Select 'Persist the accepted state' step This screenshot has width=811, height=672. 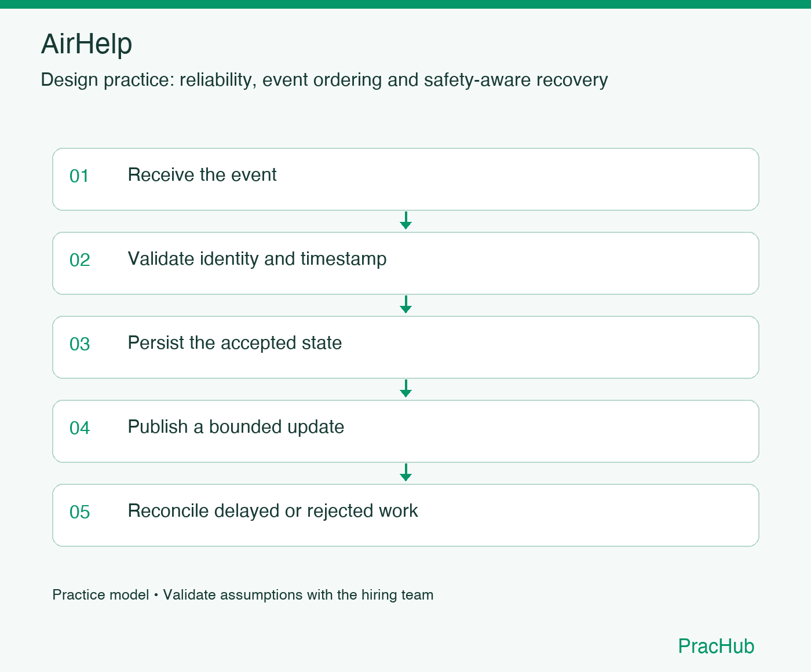(x=405, y=347)
